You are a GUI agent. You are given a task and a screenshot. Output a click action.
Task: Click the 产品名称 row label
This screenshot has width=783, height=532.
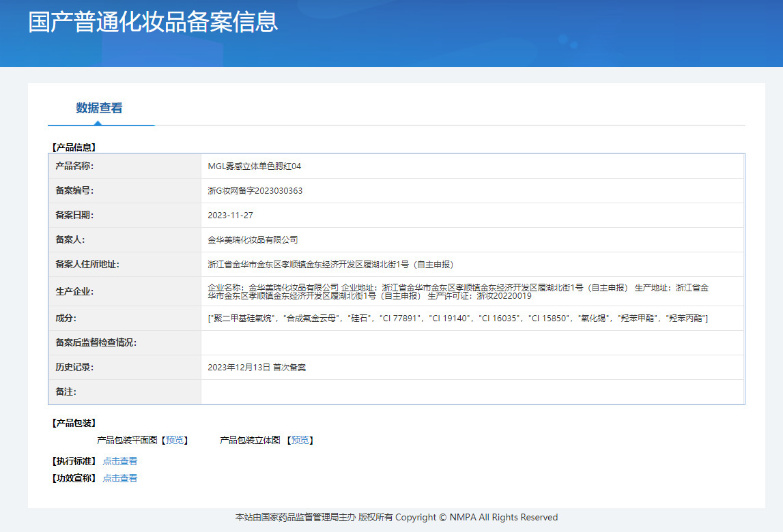tap(74, 166)
